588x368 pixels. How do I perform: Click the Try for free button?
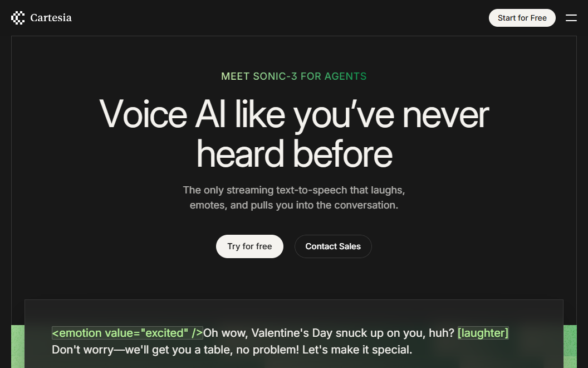click(x=249, y=246)
